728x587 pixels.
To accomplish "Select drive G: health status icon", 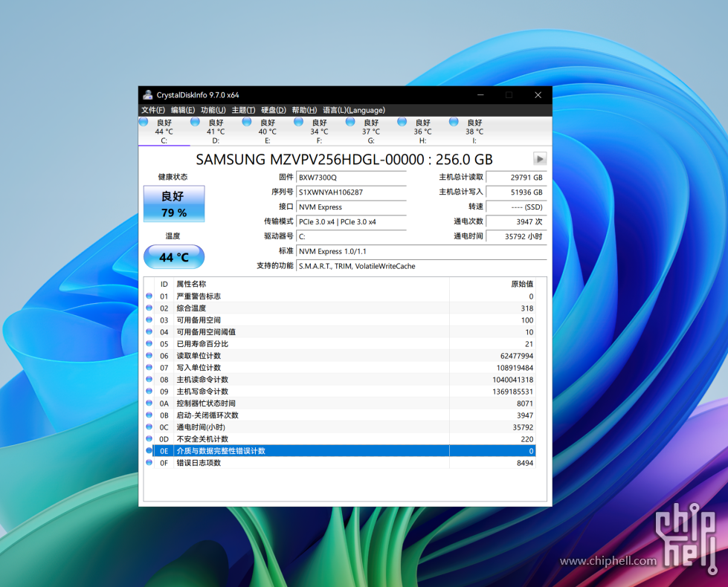I will [x=350, y=122].
